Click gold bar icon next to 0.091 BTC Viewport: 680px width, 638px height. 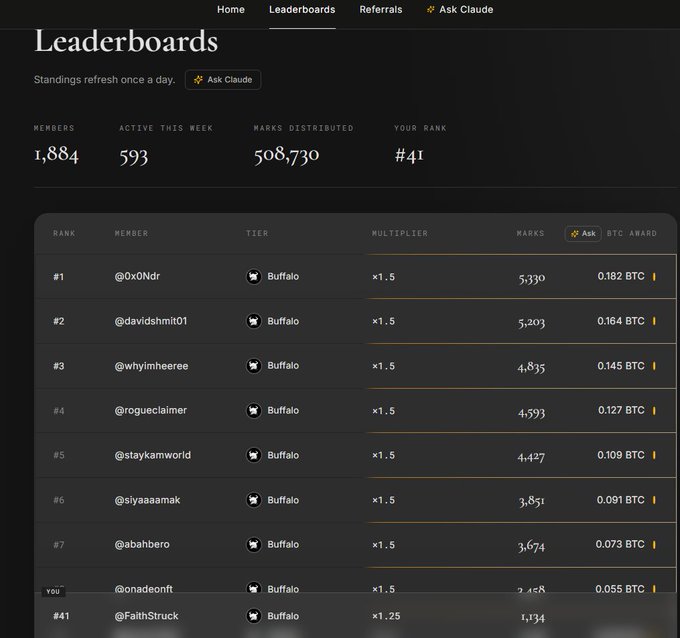[654, 500]
